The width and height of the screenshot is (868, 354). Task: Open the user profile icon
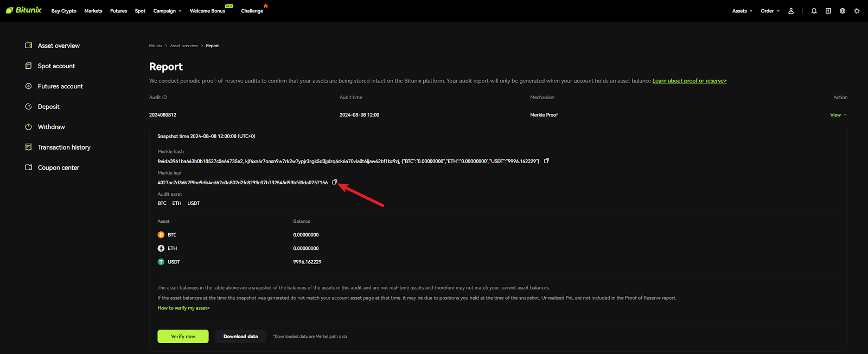pos(791,11)
